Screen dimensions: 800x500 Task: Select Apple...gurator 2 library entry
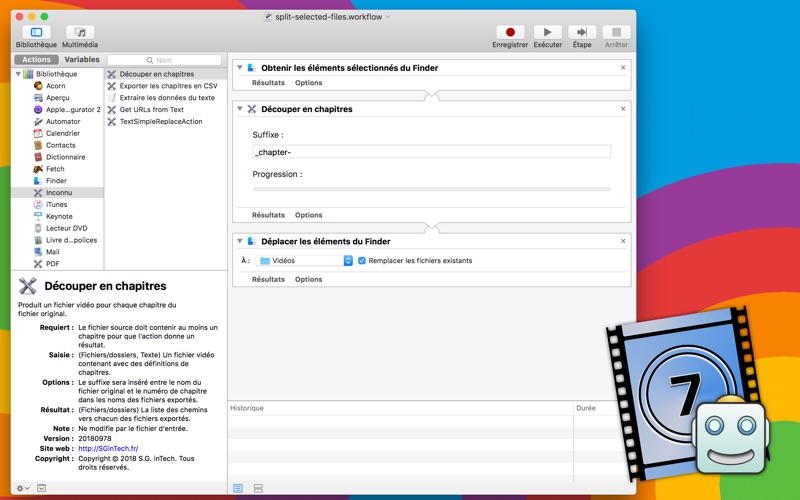[x=73, y=109]
